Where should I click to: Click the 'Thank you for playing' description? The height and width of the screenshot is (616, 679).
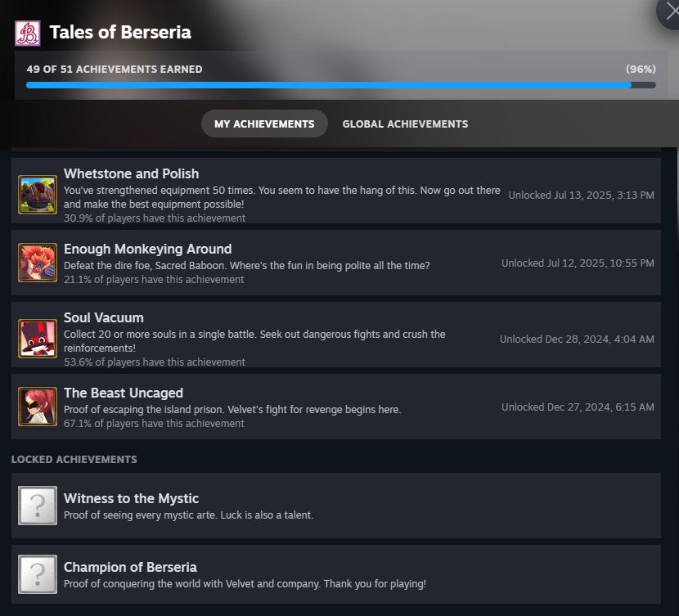tap(245, 584)
